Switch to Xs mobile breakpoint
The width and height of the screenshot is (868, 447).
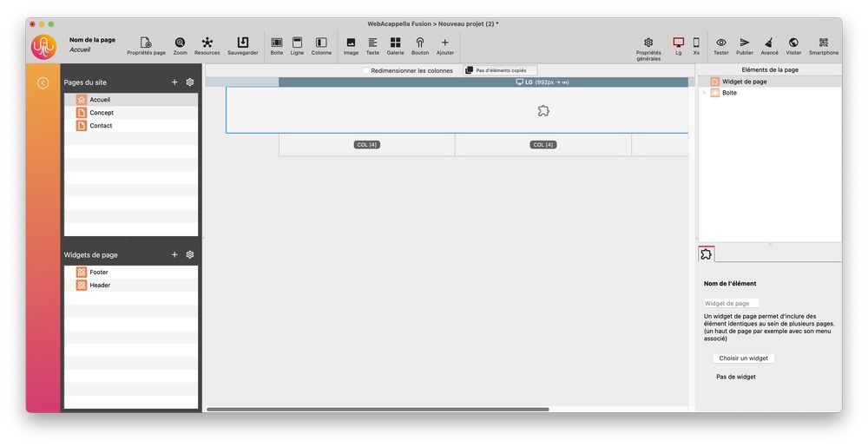point(696,43)
